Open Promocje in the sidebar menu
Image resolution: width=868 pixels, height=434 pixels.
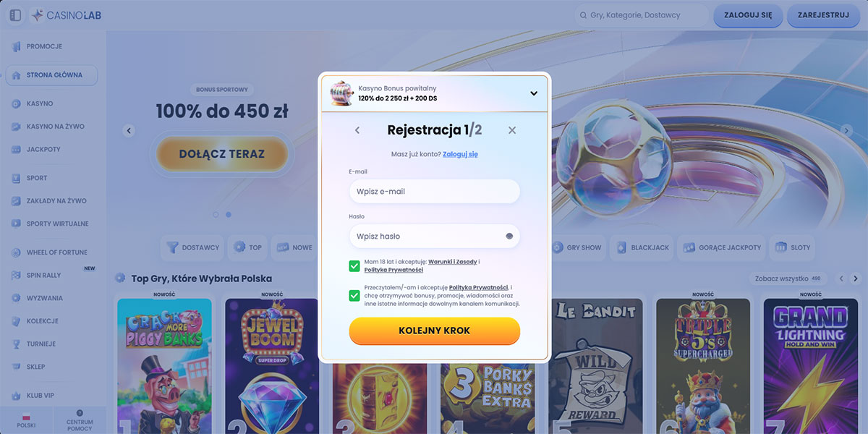point(44,46)
